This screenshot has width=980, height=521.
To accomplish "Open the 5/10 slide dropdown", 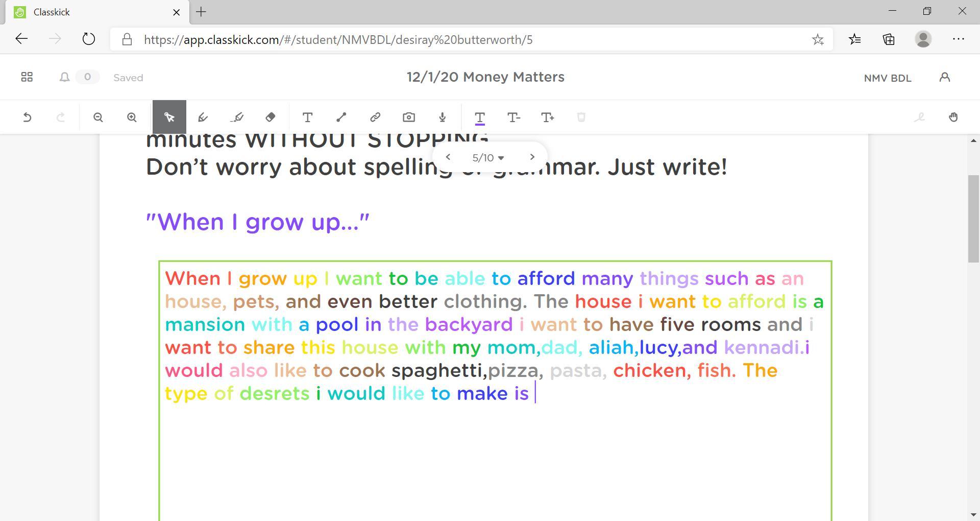I will [488, 158].
